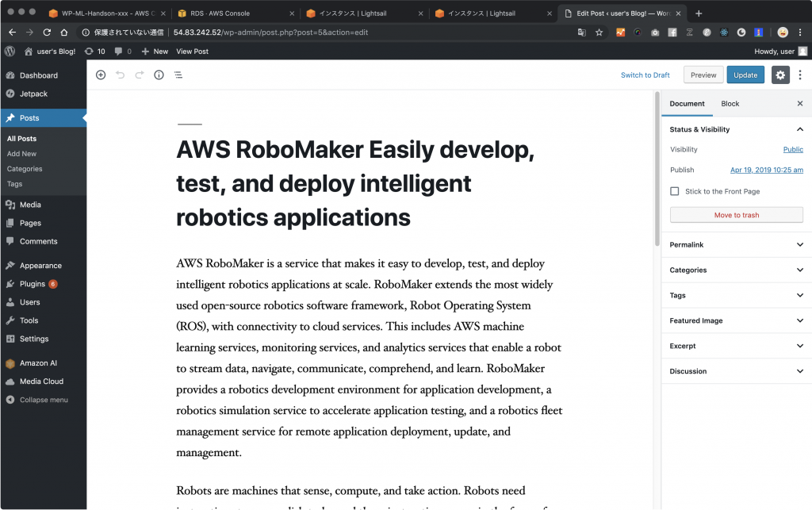The width and height of the screenshot is (812, 510).
Task: Open Plugins in the admin sidebar
Action: pyautogui.click(x=44, y=284)
